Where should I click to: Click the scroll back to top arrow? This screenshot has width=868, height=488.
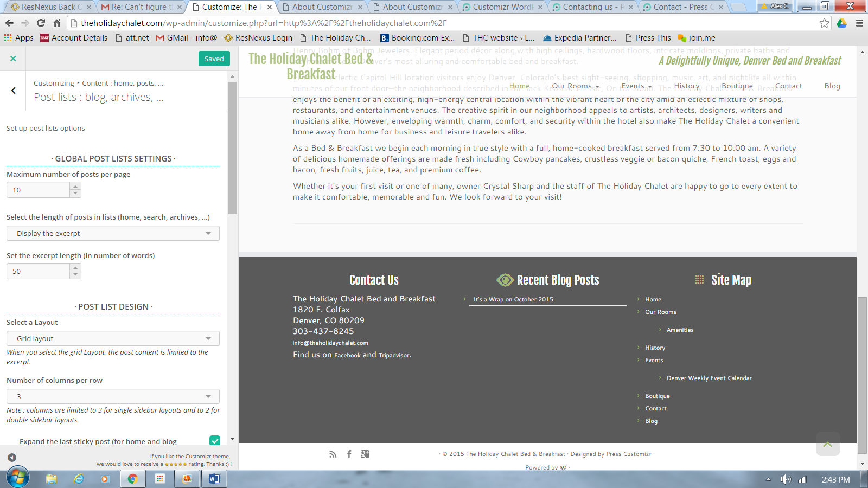click(x=827, y=444)
